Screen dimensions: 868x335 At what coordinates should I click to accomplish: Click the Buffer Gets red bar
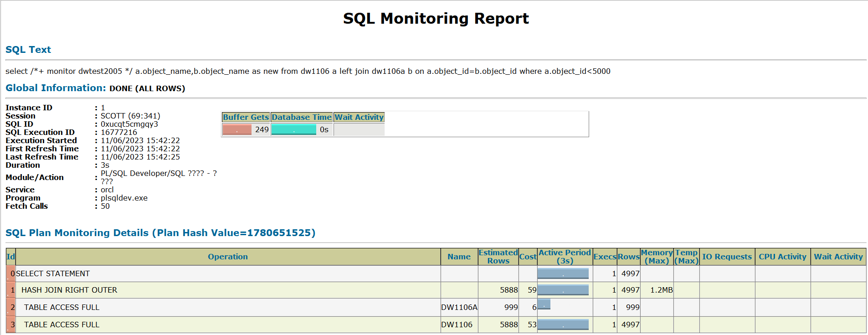click(x=237, y=130)
